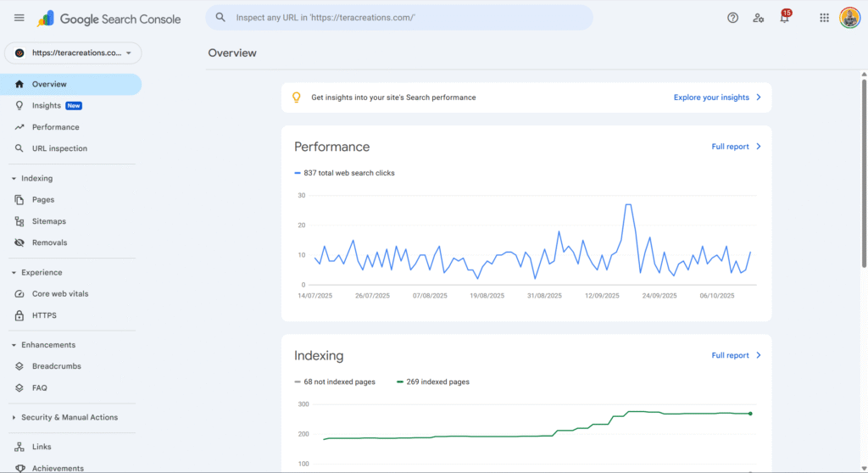Viewport: 868px width, 473px height.
Task: Select the Overview menu item
Action: tap(71, 84)
